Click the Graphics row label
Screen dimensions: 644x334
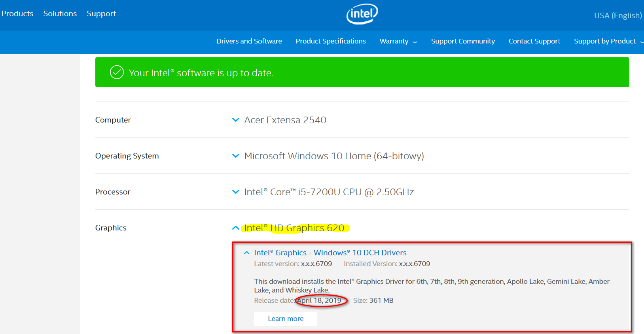point(111,228)
